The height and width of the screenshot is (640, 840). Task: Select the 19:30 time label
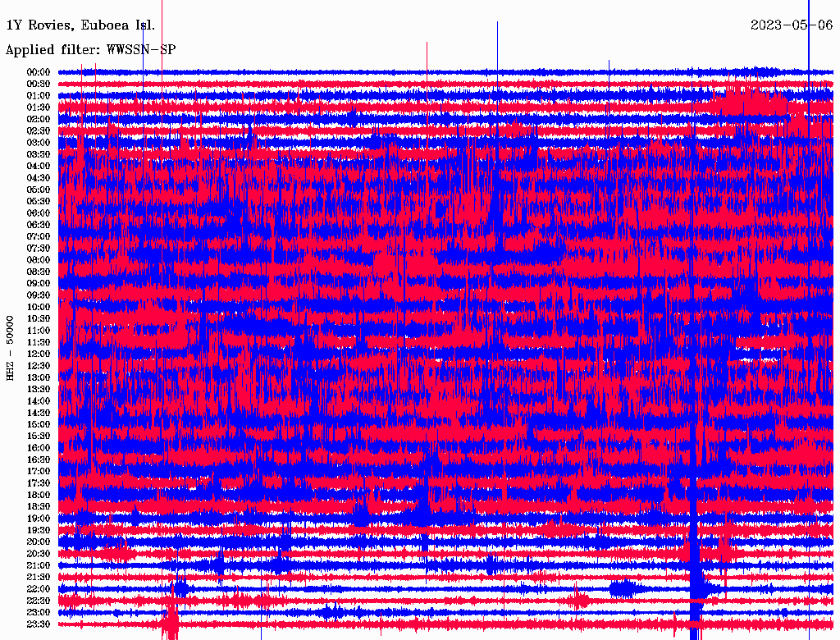39,530
